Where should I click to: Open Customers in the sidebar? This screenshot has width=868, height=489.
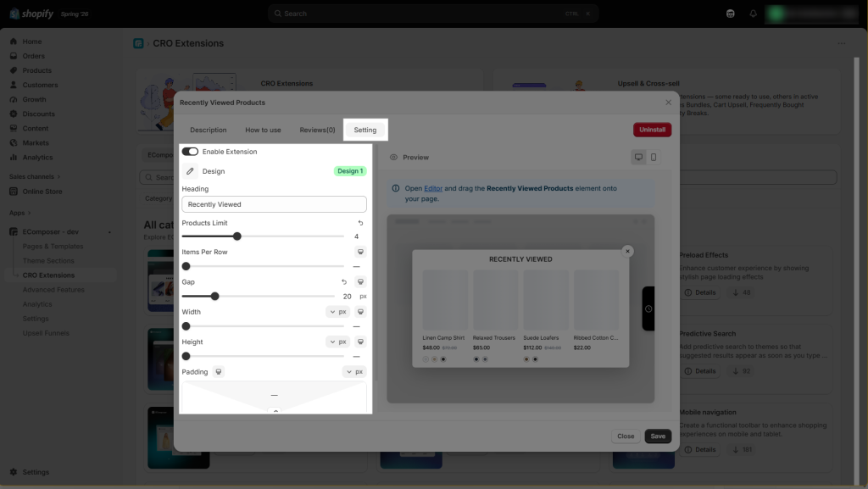(40, 85)
